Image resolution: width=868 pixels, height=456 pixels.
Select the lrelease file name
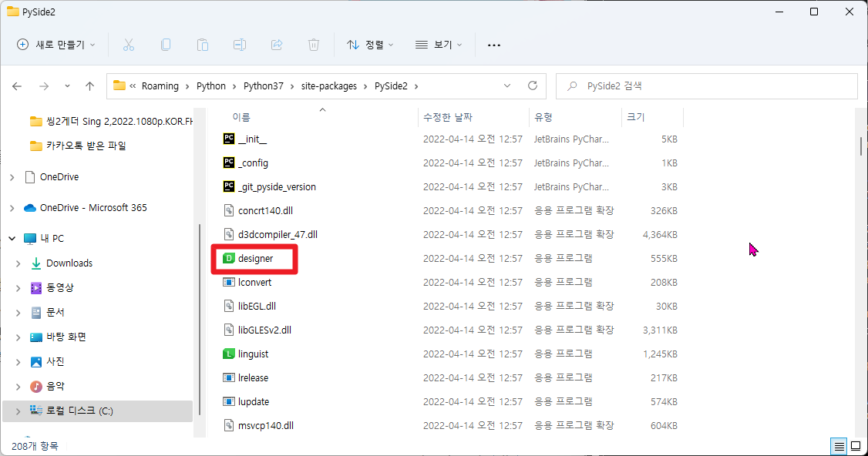coord(253,378)
